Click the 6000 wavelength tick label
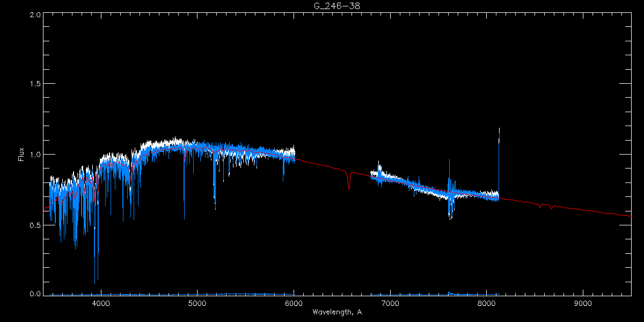This screenshot has height=322, width=644. [x=294, y=302]
